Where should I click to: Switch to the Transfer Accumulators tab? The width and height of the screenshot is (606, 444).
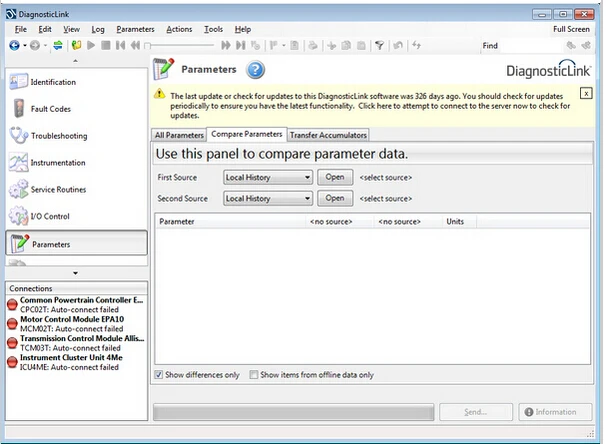coord(328,135)
